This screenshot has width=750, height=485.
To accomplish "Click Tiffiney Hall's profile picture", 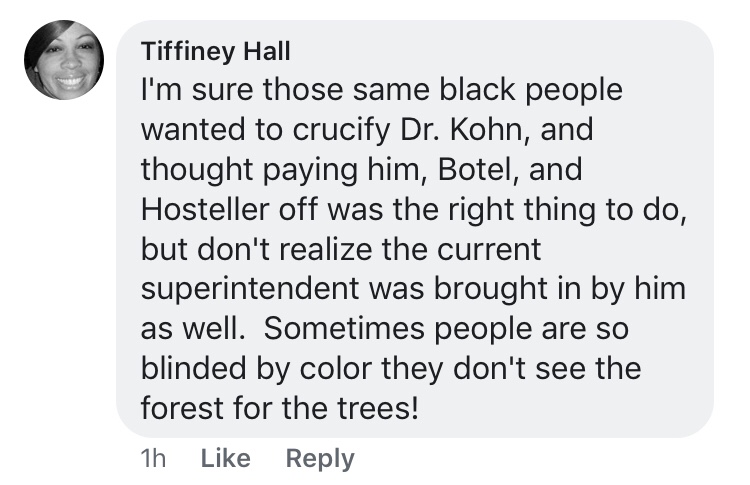I will 64,60.
